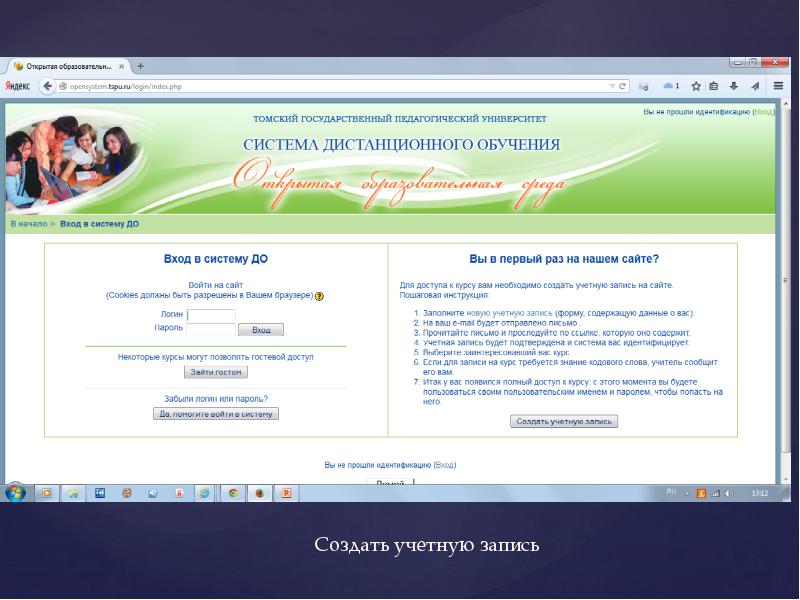
Task: Click the Firefox icon in the taskbar
Action: point(259,493)
